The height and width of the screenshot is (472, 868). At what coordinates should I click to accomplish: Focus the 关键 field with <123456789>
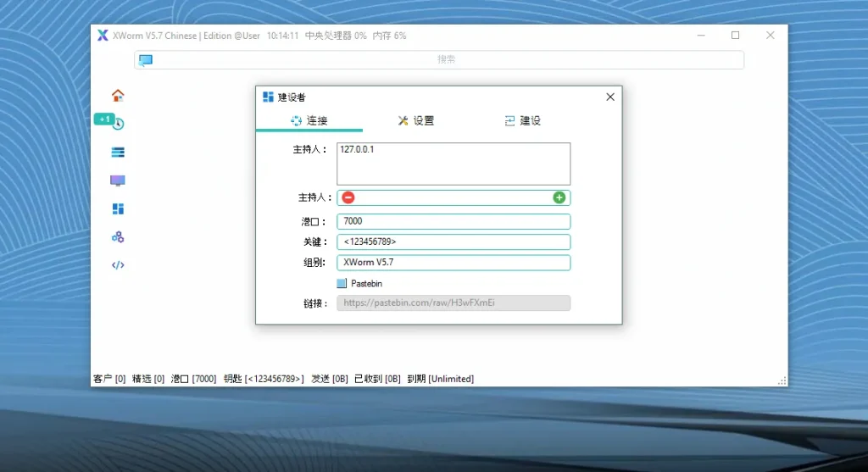coord(453,242)
